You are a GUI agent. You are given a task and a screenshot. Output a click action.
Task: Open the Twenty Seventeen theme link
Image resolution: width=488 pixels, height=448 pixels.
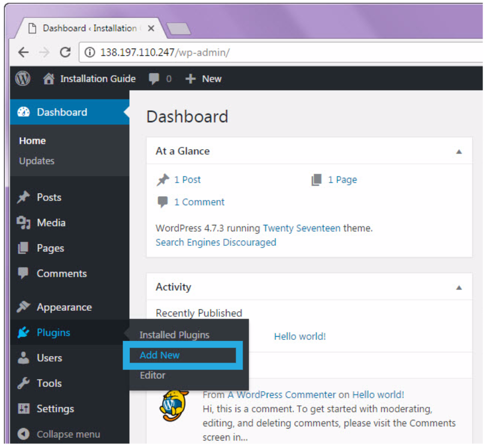click(302, 228)
